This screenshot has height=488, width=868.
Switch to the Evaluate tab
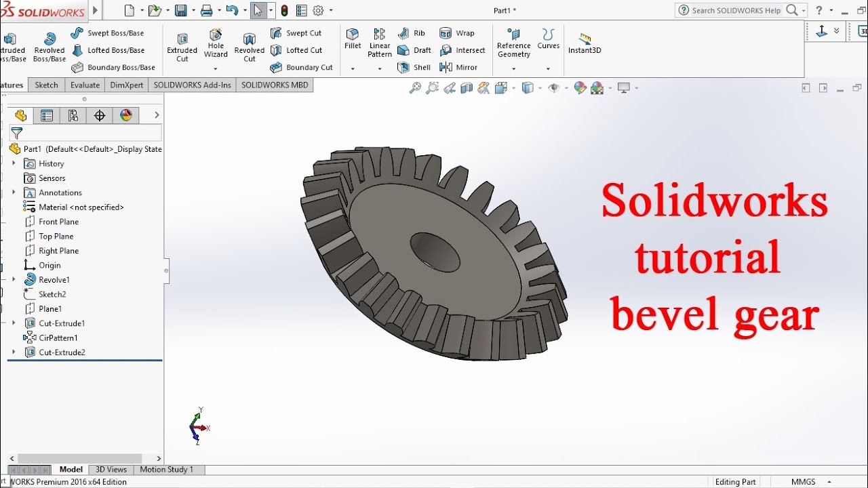(85, 85)
